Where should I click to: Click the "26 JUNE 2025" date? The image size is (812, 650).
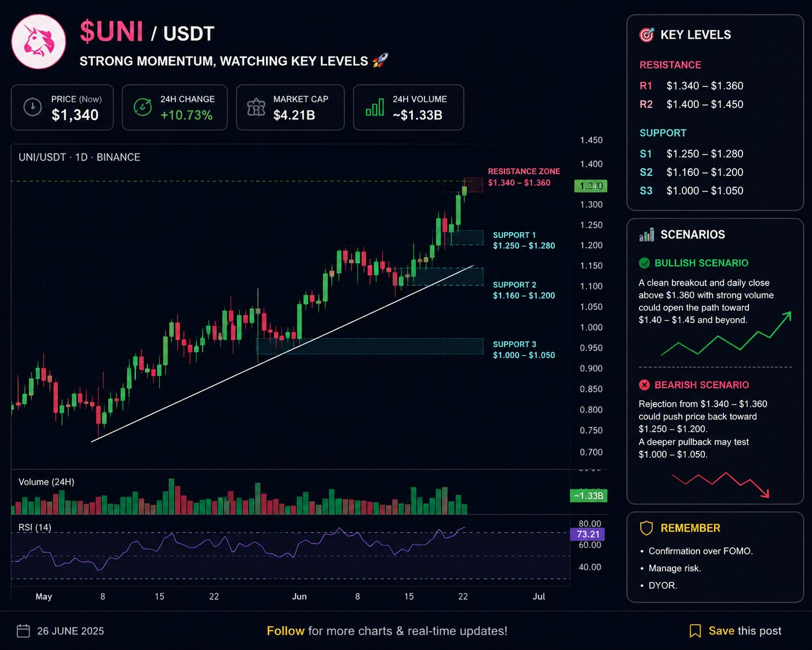pos(71,631)
